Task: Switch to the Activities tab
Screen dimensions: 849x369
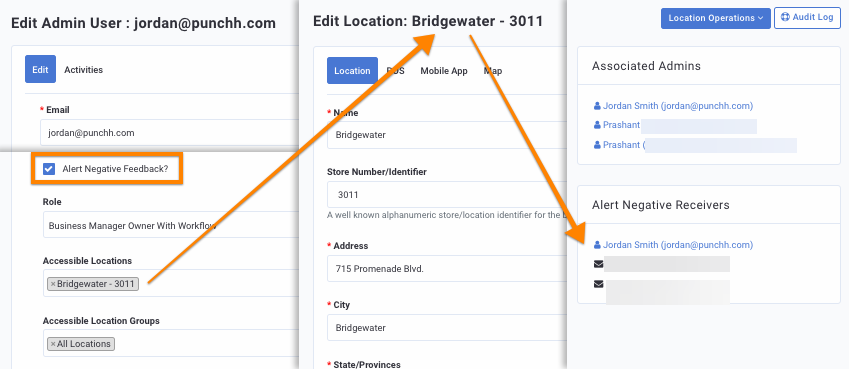Action: [x=83, y=70]
